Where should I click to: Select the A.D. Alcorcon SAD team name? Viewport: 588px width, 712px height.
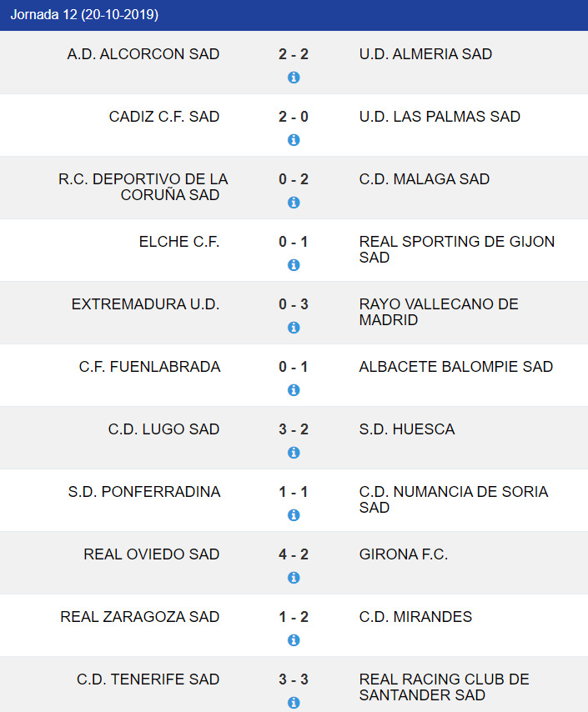(143, 54)
